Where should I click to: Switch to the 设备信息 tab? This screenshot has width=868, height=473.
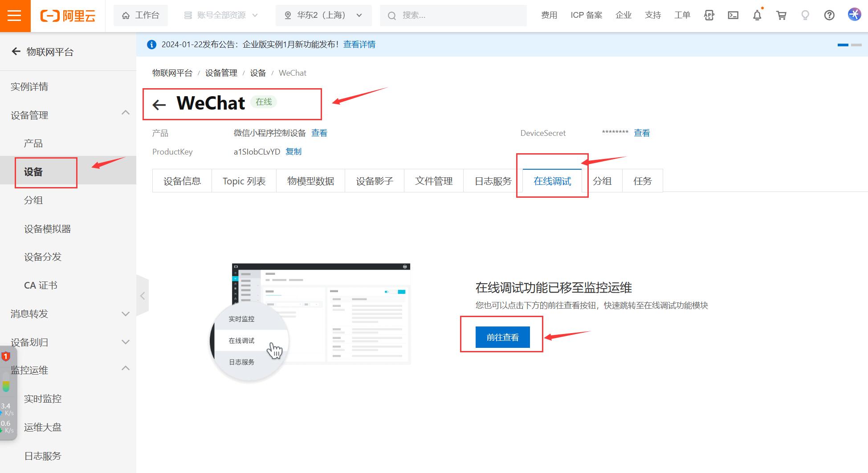point(182,181)
